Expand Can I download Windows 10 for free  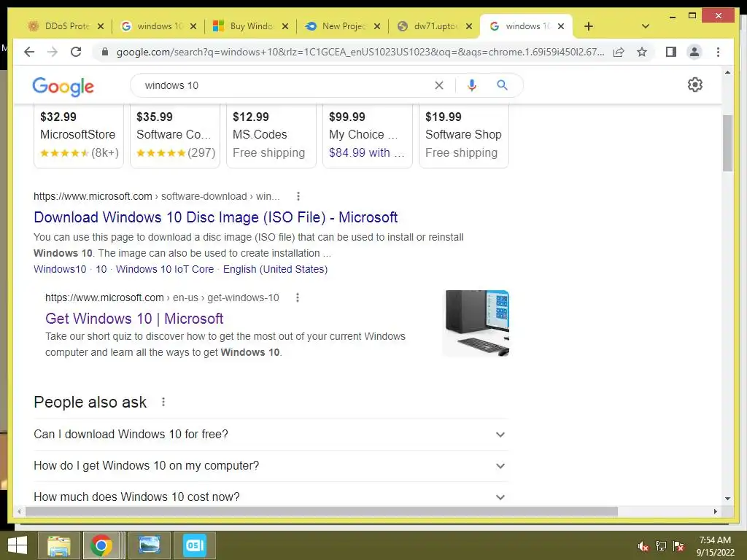pos(271,435)
